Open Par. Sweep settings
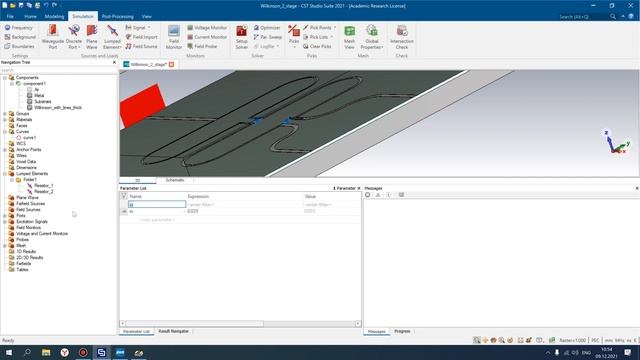Viewport: 640px width, 360px height. (x=268, y=37)
